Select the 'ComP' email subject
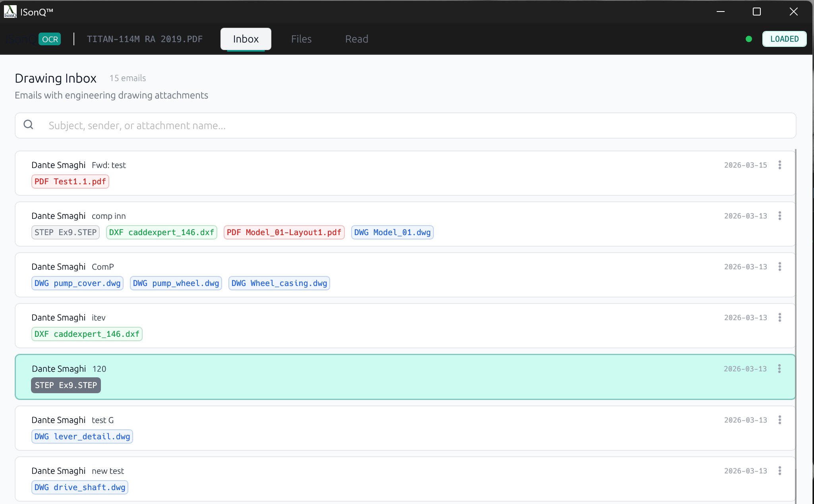Screen dimensions: 814x504 (x=103, y=266)
